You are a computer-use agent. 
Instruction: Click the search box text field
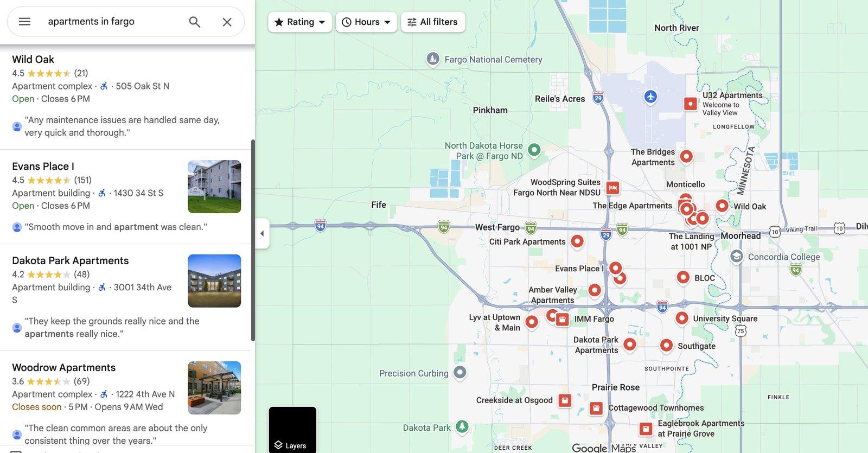[111, 22]
